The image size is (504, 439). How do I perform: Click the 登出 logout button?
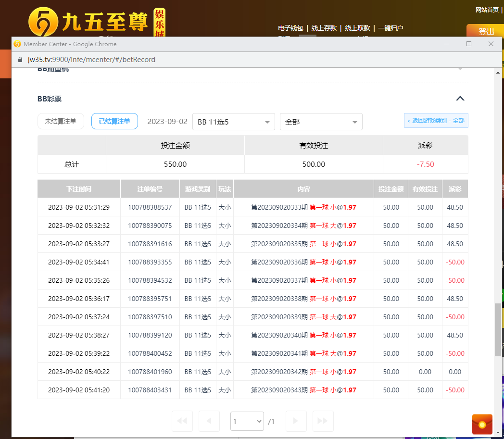[486, 32]
